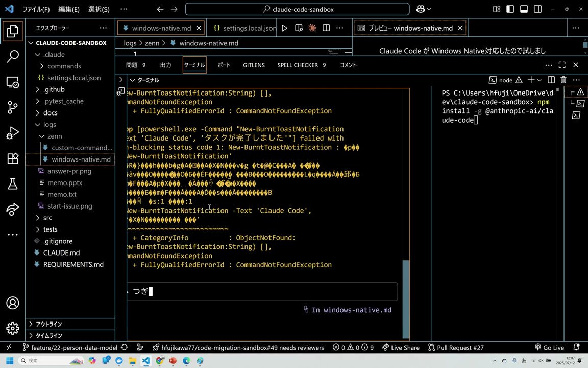The height and width of the screenshot is (368, 588).
Task: Show additional activity bar views
Action: point(12,234)
